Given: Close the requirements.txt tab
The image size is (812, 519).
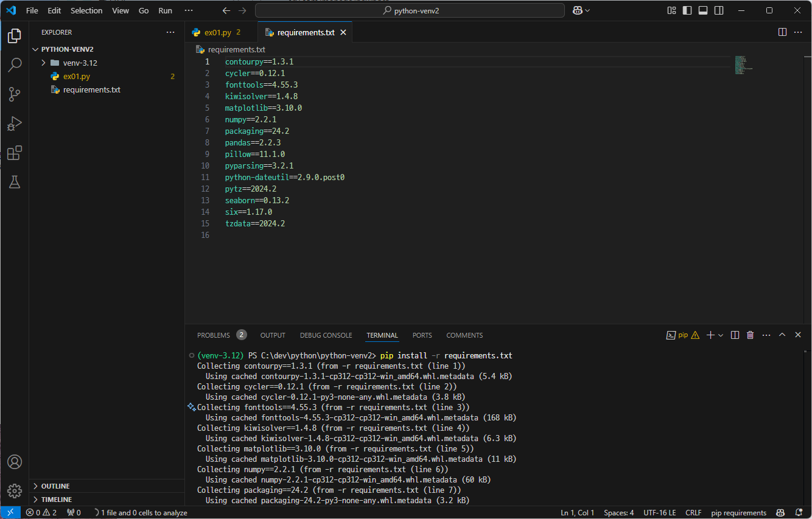Looking at the screenshot, I should pos(343,32).
